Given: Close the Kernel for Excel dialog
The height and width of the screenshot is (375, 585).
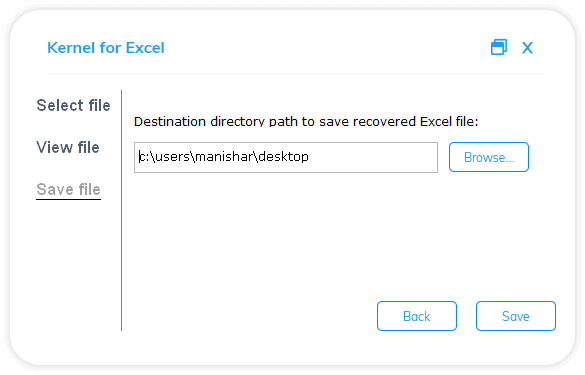Looking at the screenshot, I should [527, 48].
